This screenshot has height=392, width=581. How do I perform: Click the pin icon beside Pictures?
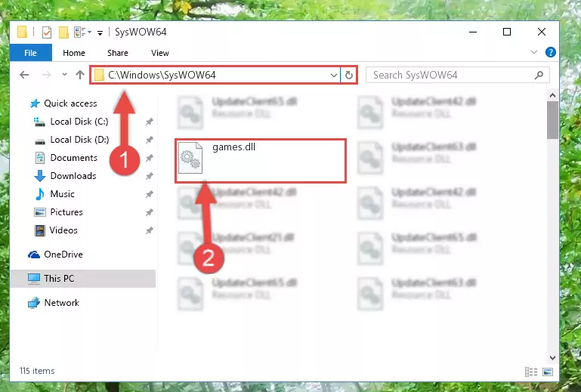[150, 212]
